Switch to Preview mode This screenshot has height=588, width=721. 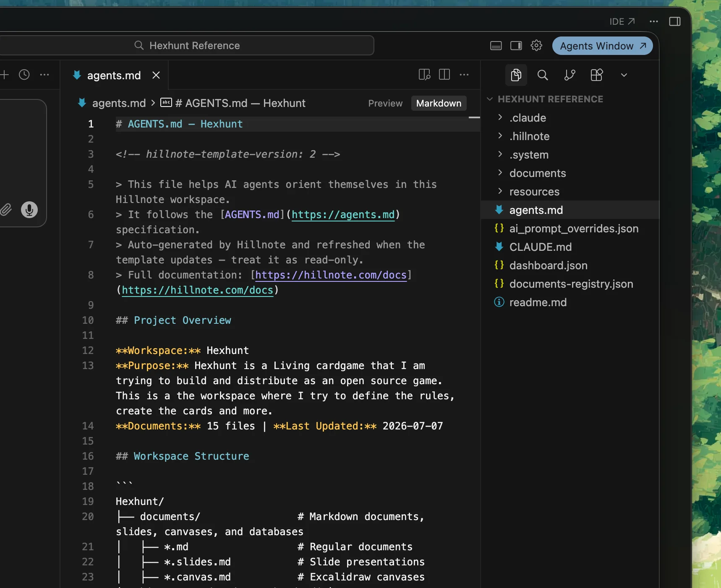point(385,103)
